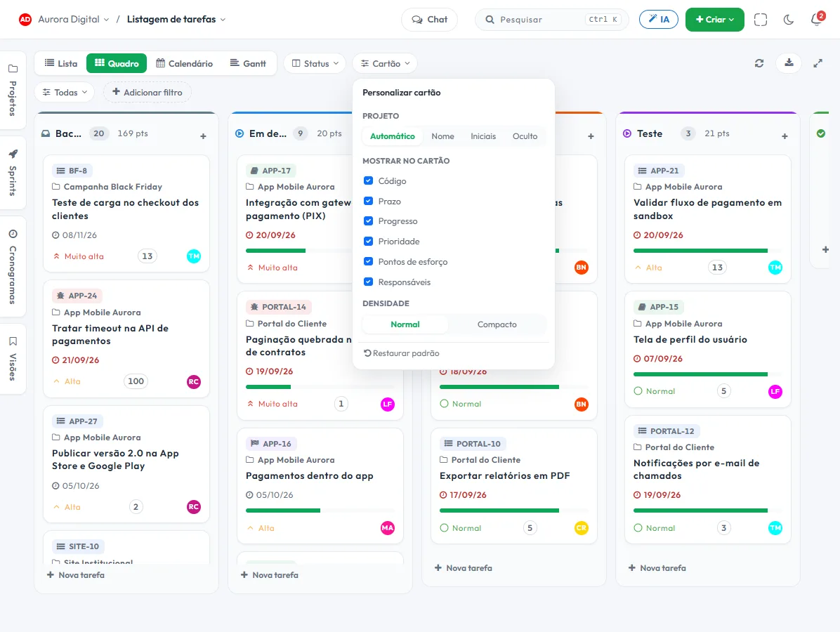Select Automático project display option
Screen dimensions: 840x632
392,136
